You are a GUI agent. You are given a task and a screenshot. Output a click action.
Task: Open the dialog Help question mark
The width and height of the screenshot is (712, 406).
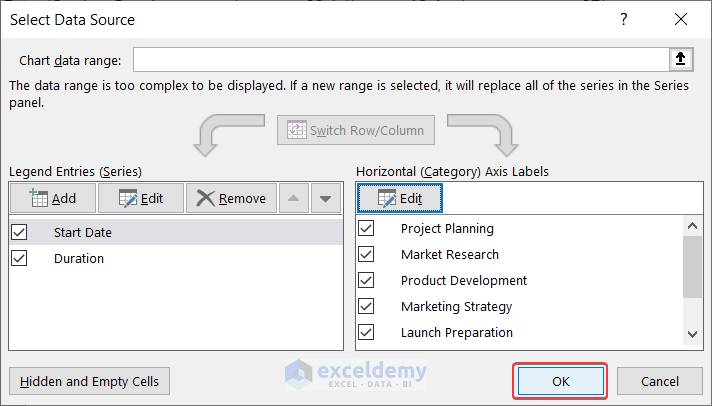click(x=624, y=20)
